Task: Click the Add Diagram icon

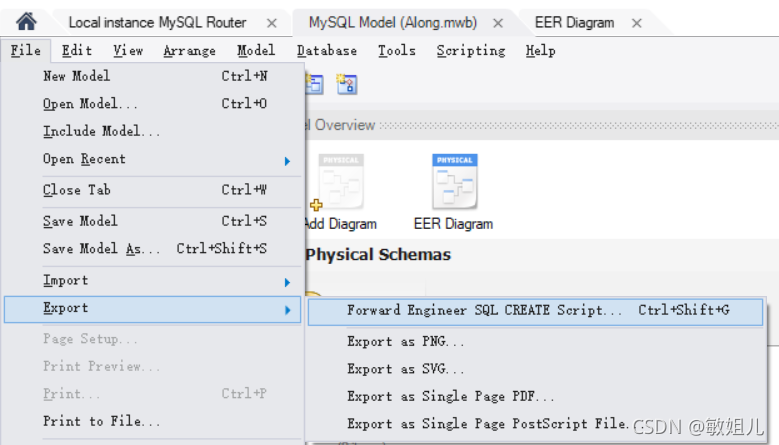Action: [x=340, y=182]
